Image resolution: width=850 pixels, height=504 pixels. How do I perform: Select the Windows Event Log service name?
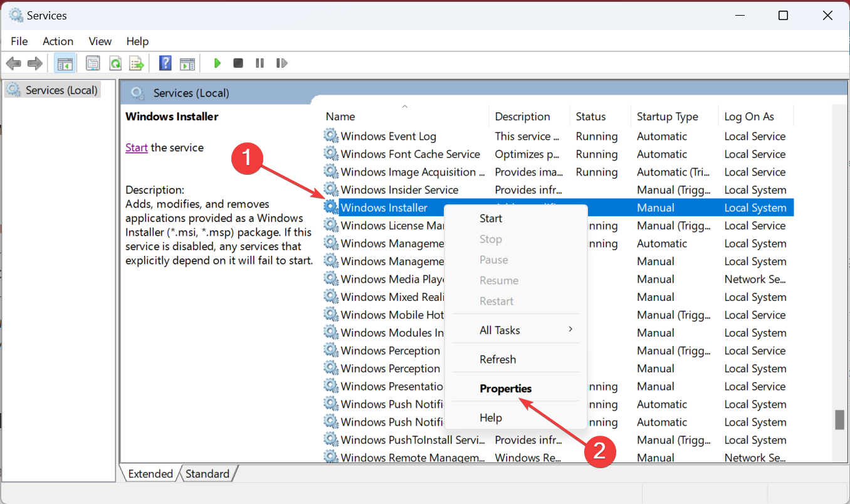coord(388,136)
